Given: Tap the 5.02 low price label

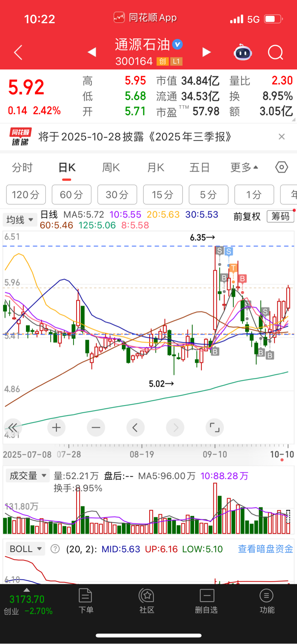Looking at the screenshot, I should click(x=161, y=384).
